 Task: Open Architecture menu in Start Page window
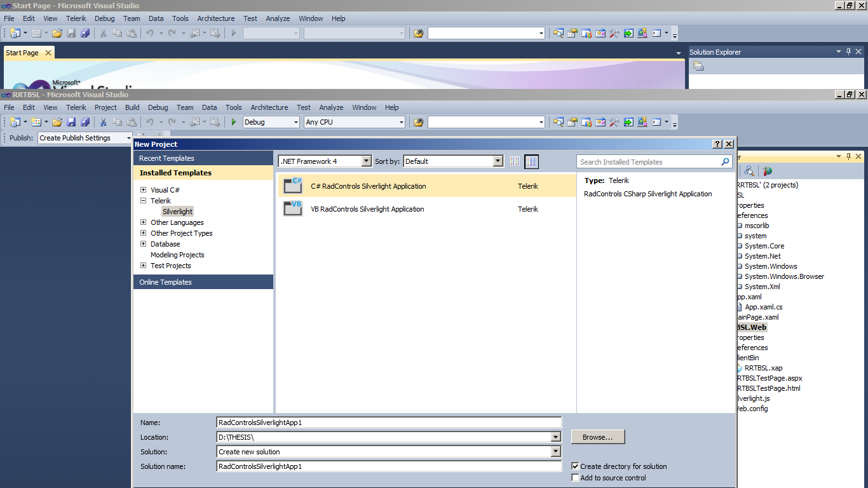tap(216, 18)
